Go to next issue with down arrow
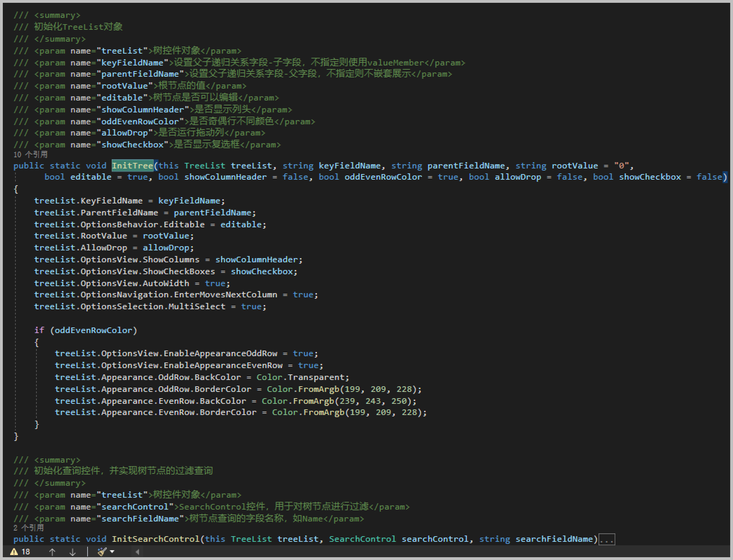Screen dimensions: 733x560 point(72,552)
